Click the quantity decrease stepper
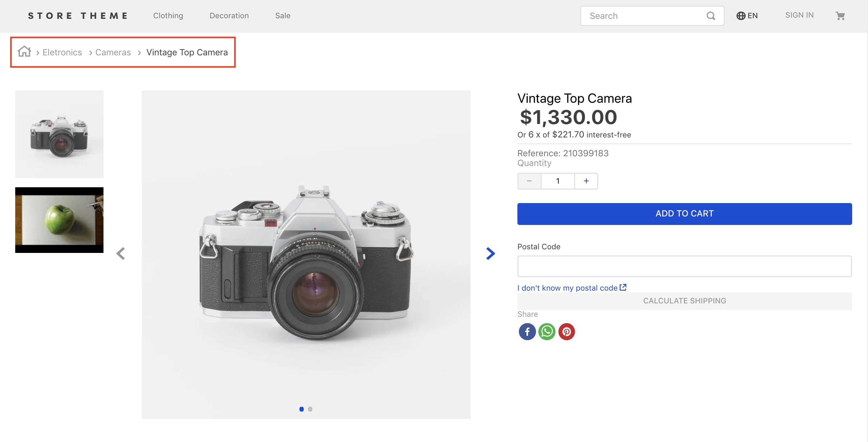Viewport: 868px width, 442px height. tap(529, 181)
